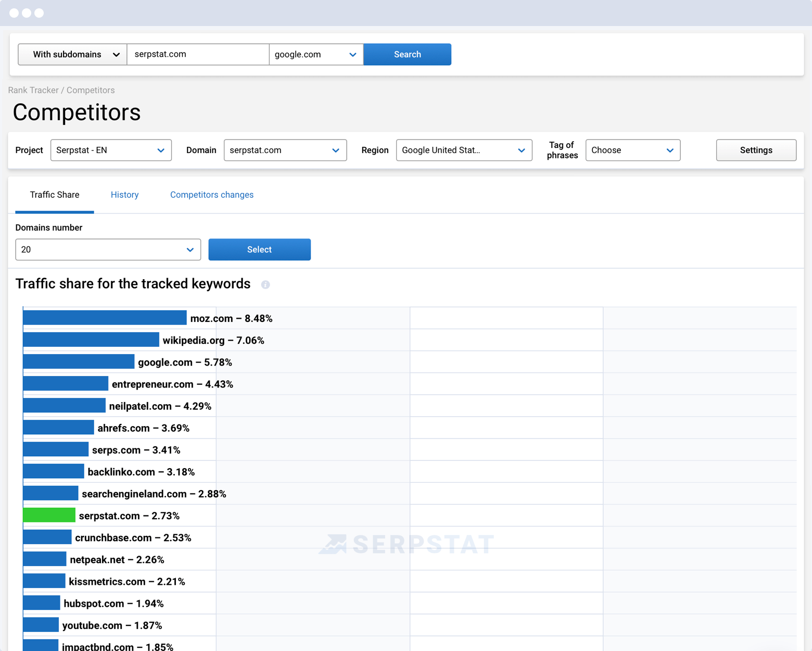Open the Tag of phrases Choose dropdown

pyautogui.click(x=632, y=150)
